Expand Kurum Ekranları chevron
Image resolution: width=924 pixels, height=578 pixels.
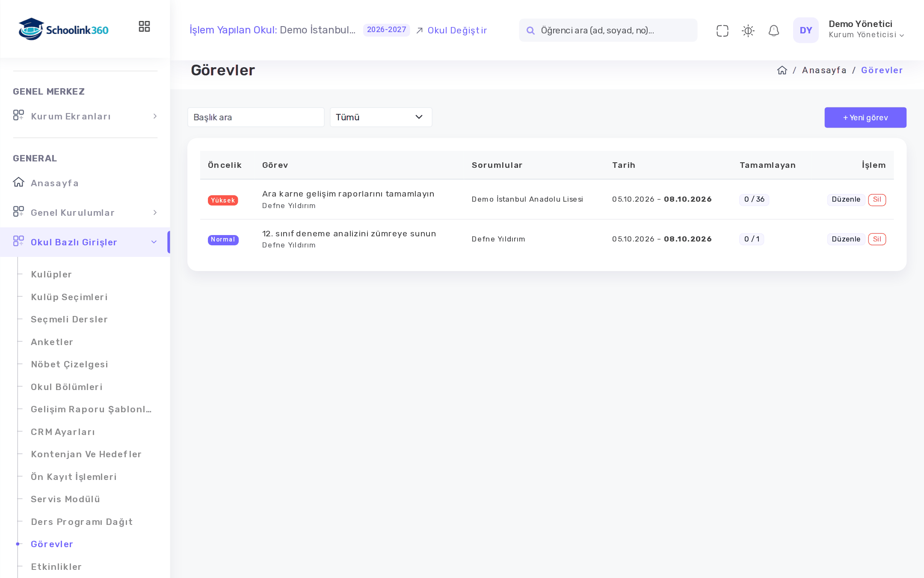point(155,116)
